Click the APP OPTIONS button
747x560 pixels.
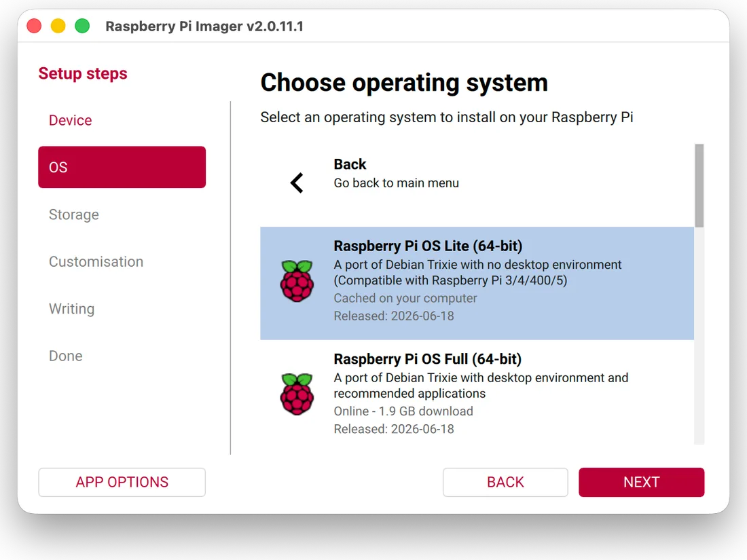pyautogui.click(x=122, y=482)
